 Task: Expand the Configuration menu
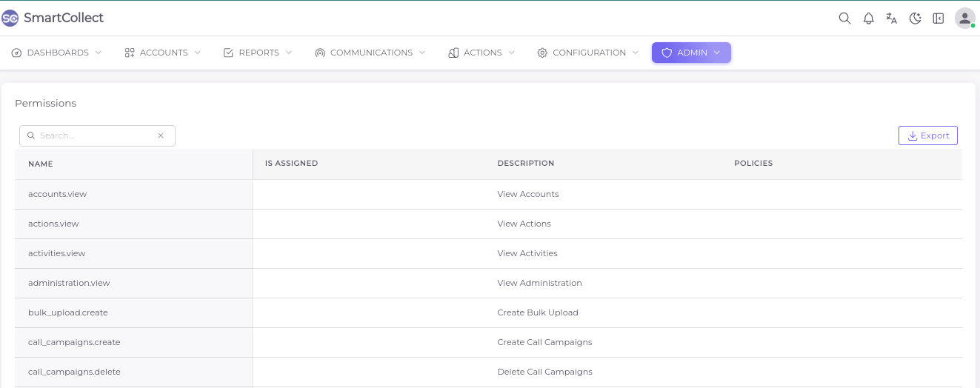click(588, 53)
